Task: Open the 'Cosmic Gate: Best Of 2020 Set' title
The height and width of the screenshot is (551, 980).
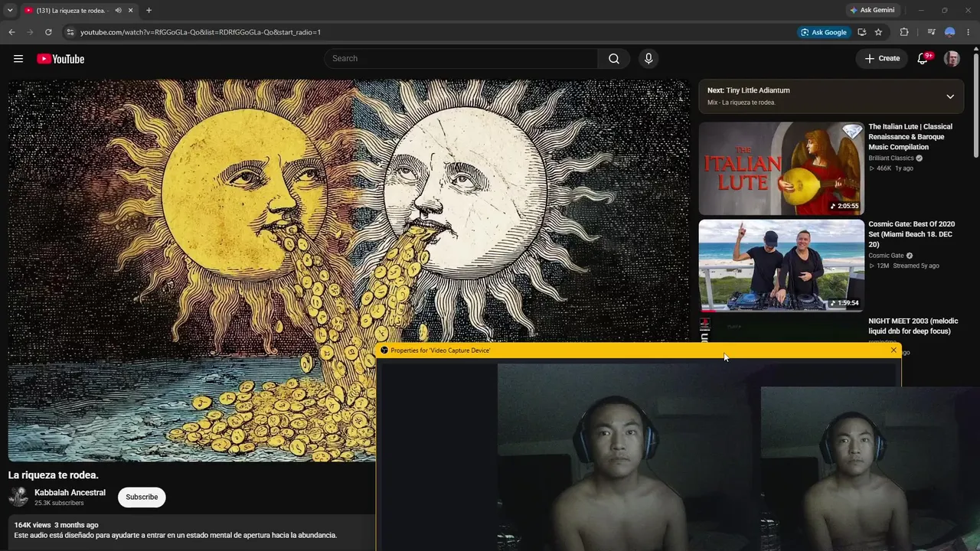Action: coord(912,234)
